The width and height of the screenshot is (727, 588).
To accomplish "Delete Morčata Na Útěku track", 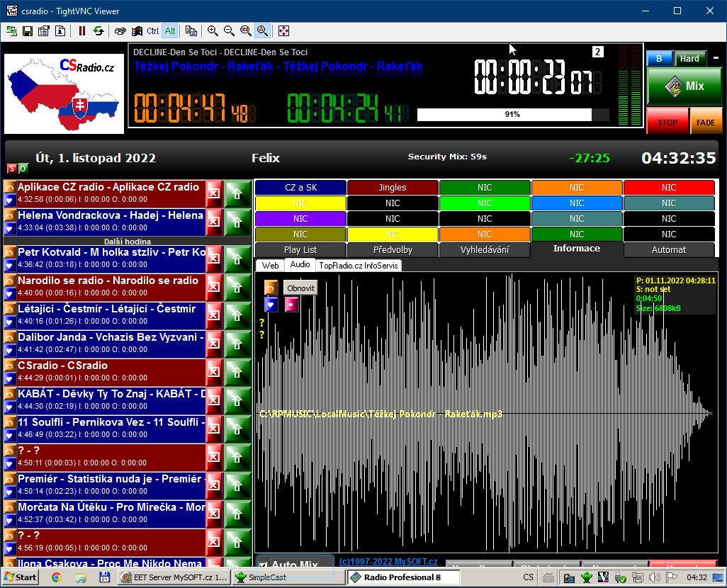I will coord(214,514).
